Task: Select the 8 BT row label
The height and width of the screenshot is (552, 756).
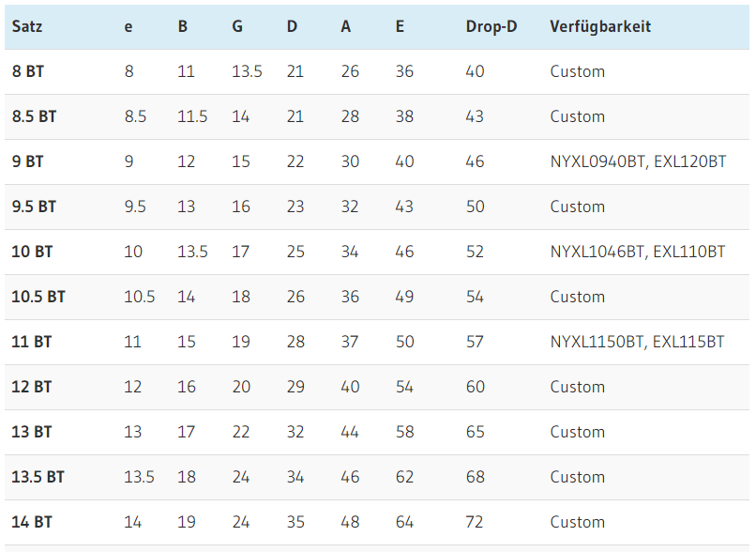Action: (27, 71)
